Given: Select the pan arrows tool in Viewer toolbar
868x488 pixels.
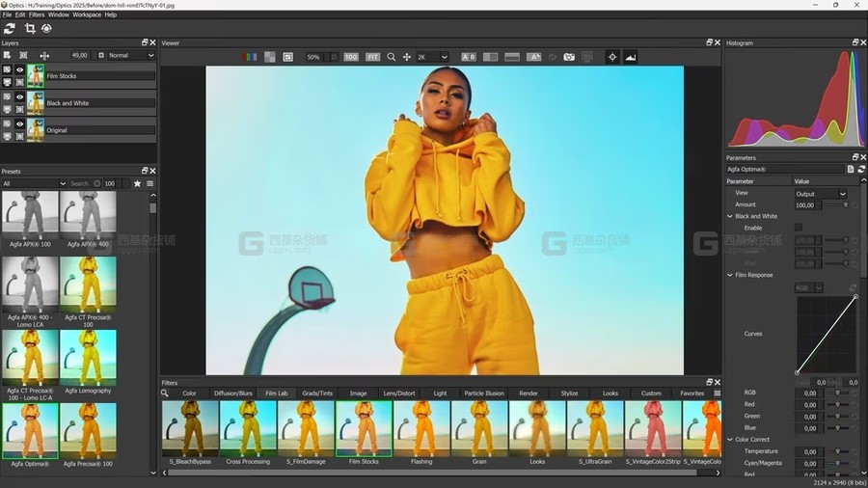Looking at the screenshot, I should click(407, 57).
